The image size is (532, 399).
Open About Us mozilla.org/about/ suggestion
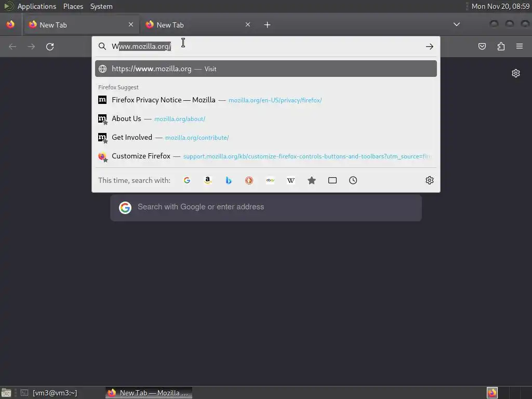[x=266, y=119]
